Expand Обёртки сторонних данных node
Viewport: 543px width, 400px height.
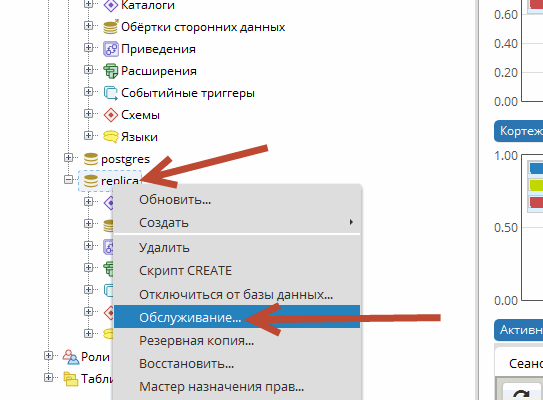(89, 26)
